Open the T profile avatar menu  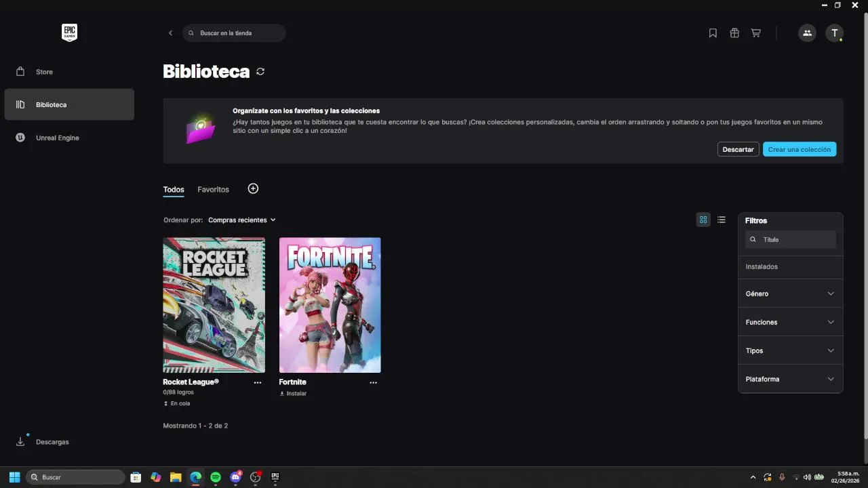tap(835, 33)
